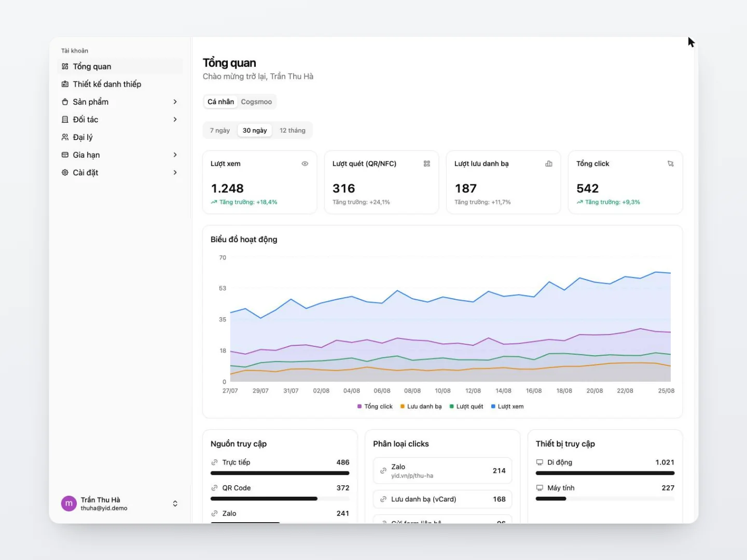Click the link icon beside QR Code source
The width and height of the screenshot is (747, 560).
[x=214, y=488]
